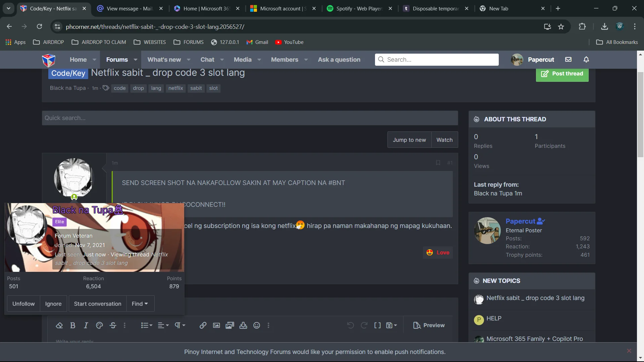Ignore user Black na Tupa

pos(53,304)
